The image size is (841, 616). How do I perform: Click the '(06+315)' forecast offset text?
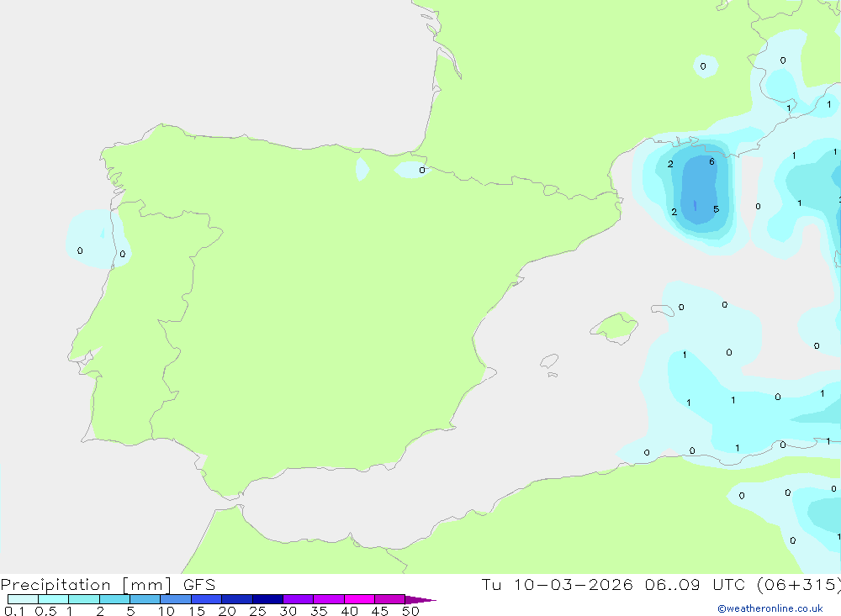pyautogui.click(x=798, y=585)
